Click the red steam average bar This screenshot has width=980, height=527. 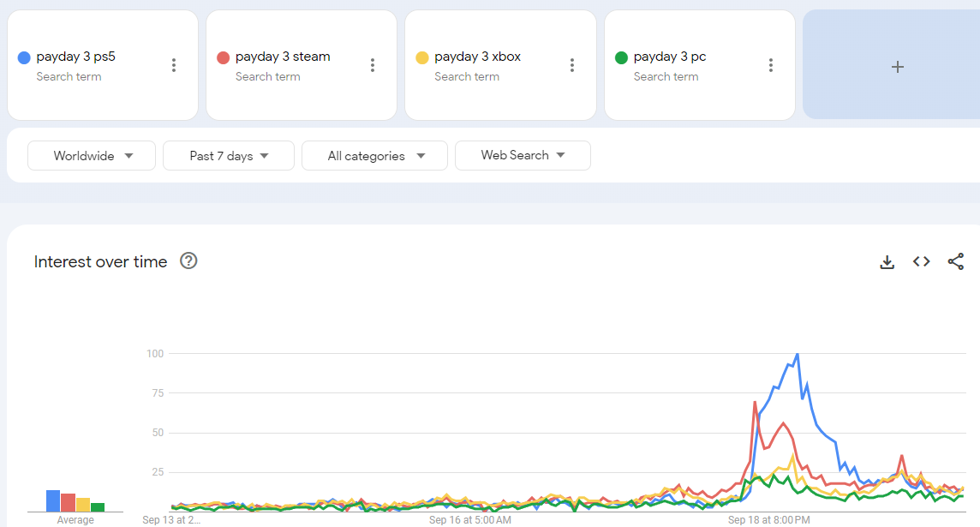69,503
